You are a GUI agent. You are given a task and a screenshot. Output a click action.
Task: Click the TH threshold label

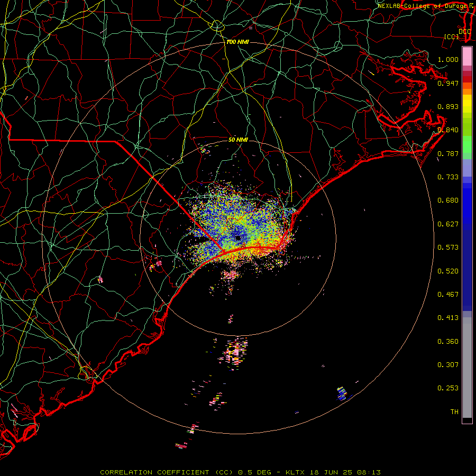[x=454, y=412]
